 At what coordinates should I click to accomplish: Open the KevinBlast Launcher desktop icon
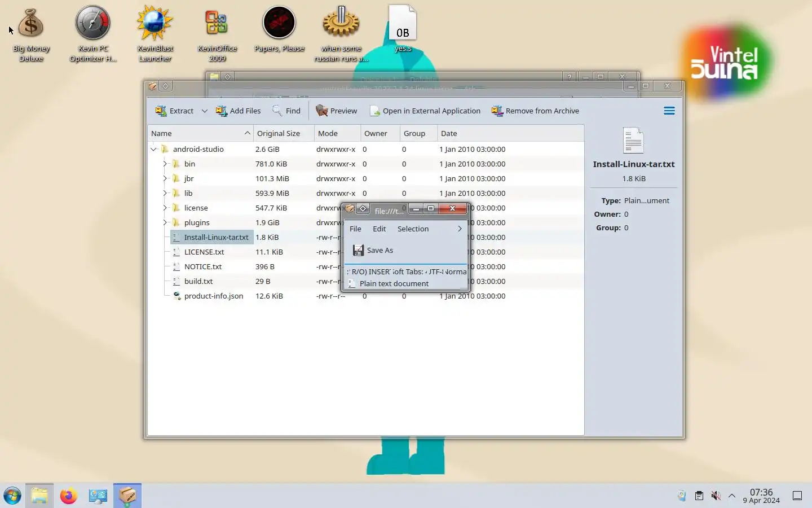(x=155, y=34)
